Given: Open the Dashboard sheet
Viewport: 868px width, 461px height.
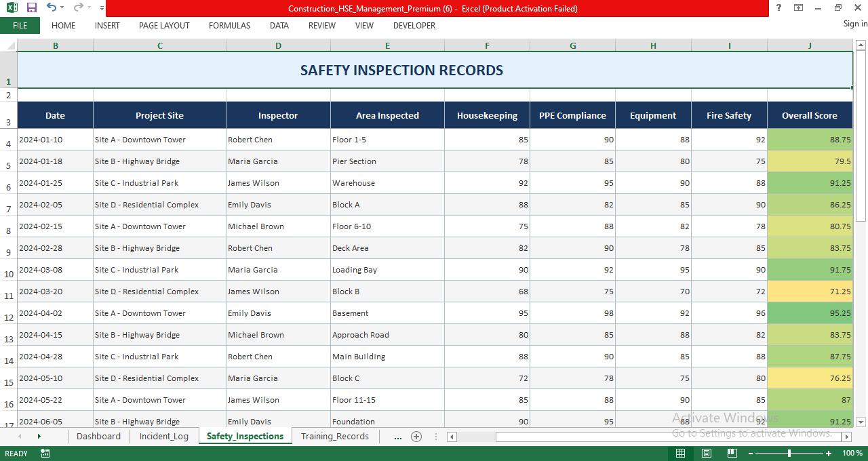Looking at the screenshot, I should pos(98,436).
